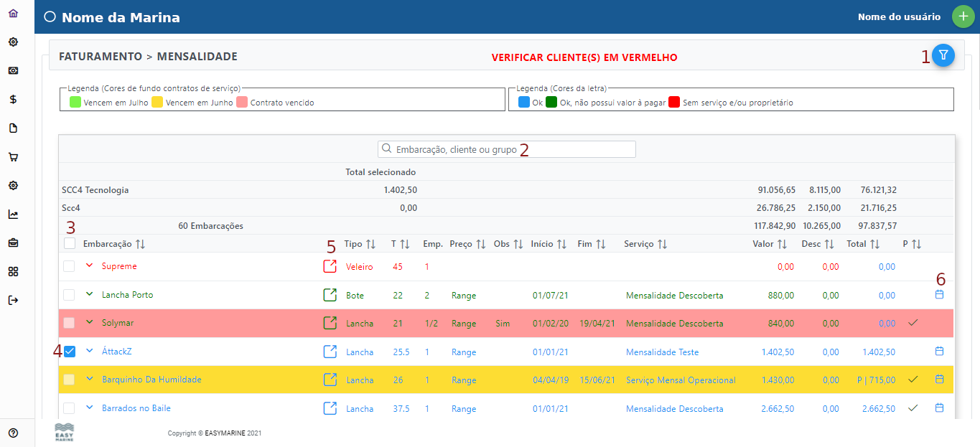Image resolution: width=980 pixels, height=447 pixels.
Task: Open the shopping cart sidebar icon
Action: coord(13,157)
